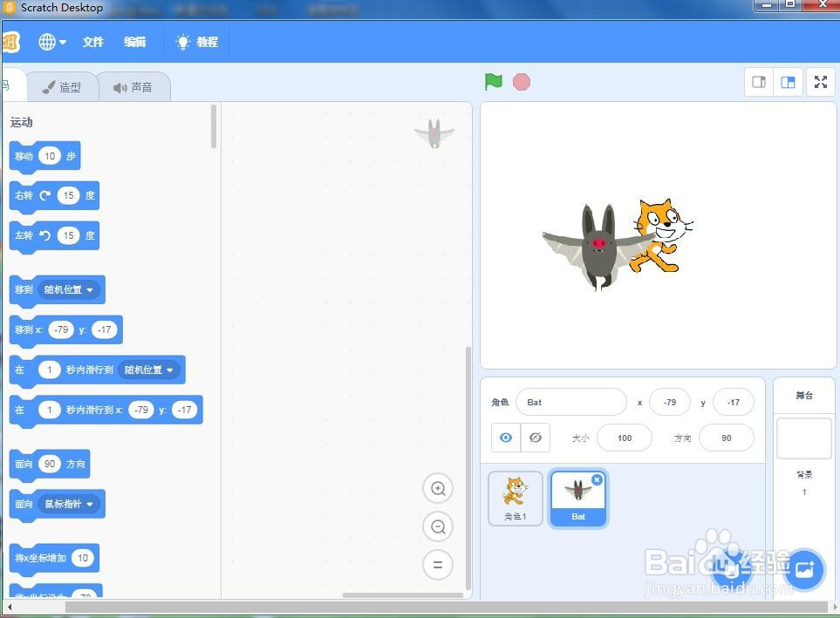The width and height of the screenshot is (840, 618).
Task: Select the stage backdrop thumbnail
Action: click(x=803, y=438)
